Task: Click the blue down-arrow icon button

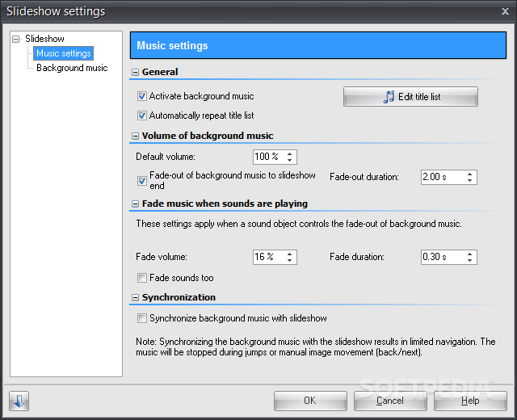Action: tap(19, 401)
